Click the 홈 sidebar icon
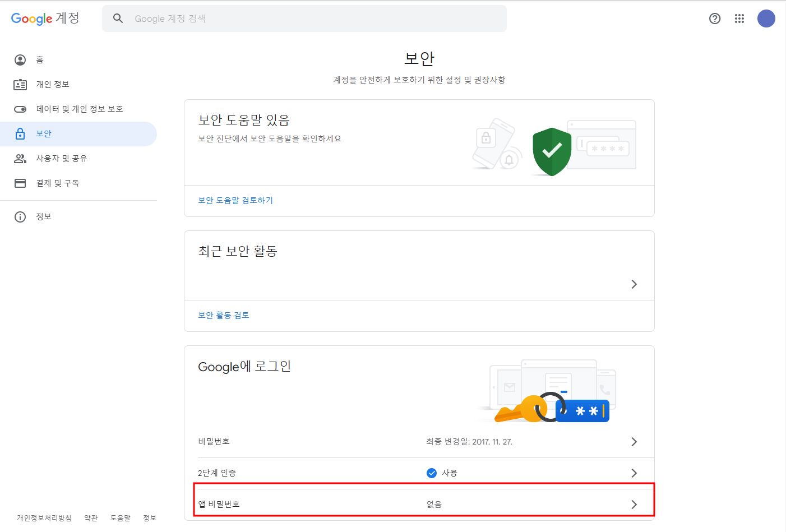 pyautogui.click(x=20, y=60)
